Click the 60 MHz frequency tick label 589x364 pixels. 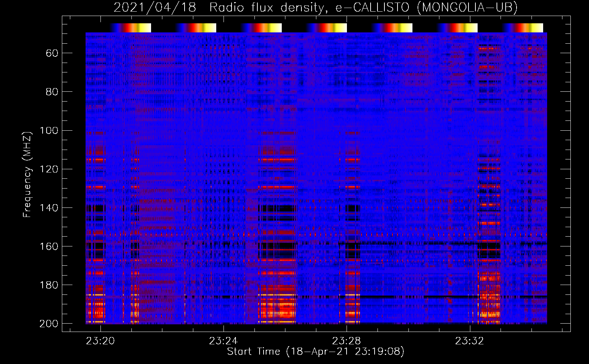[x=52, y=53]
